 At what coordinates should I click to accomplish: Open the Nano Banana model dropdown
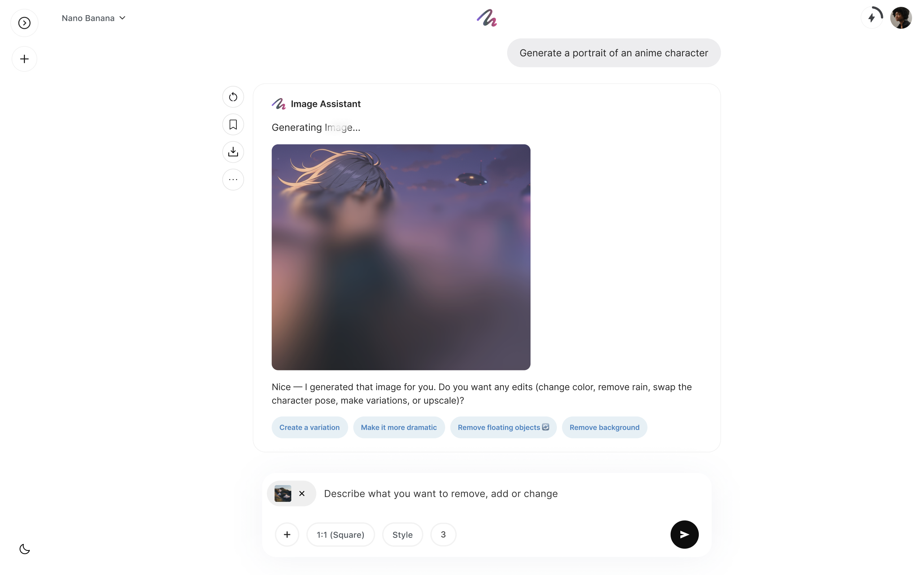click(93, 18)
